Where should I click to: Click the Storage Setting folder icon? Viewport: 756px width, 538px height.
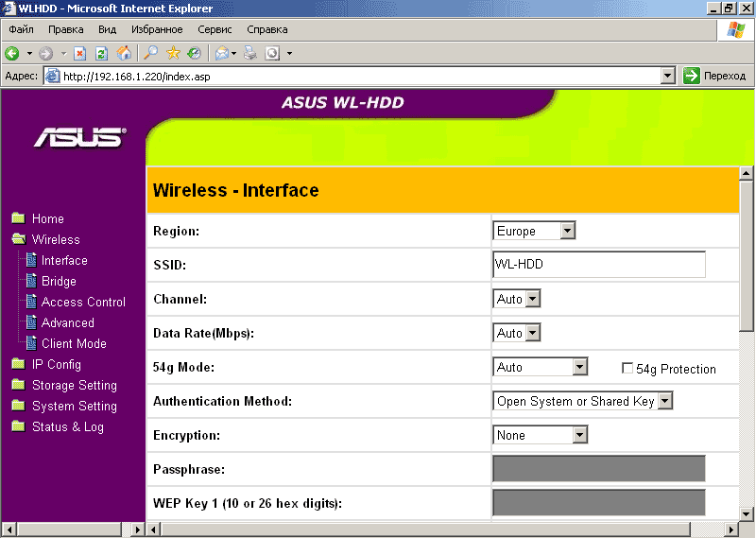pos(18,384)
